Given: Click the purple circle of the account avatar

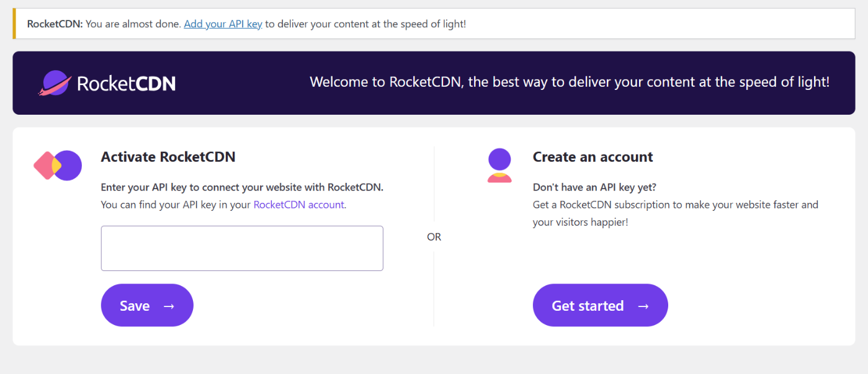Looking at the screenshot, I should [x=499, y=159].
